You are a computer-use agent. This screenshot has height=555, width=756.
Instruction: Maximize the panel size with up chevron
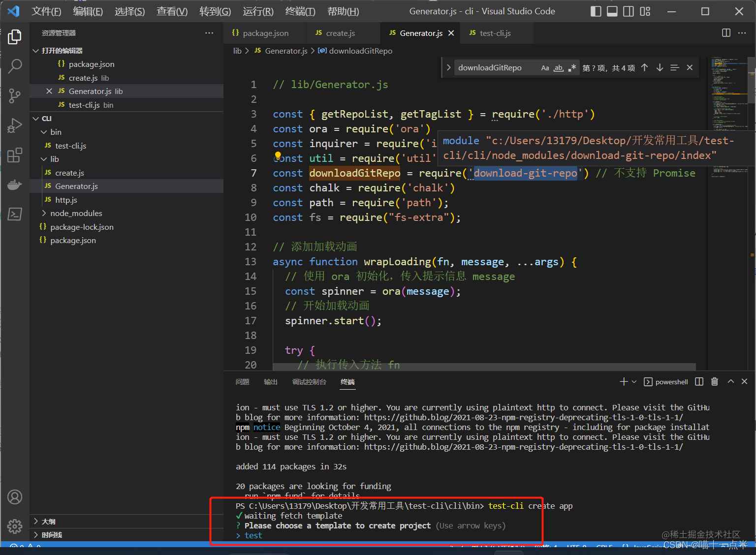coord(730,381)
